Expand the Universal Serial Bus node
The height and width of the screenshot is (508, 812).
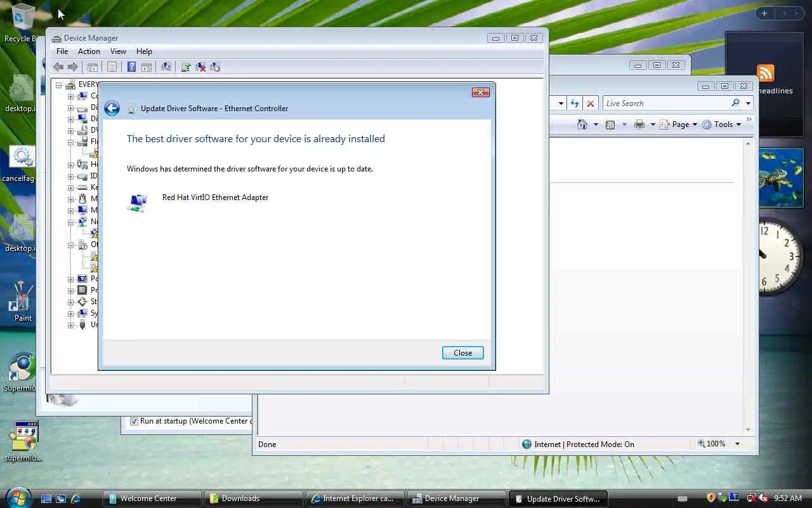coord(71,325)
